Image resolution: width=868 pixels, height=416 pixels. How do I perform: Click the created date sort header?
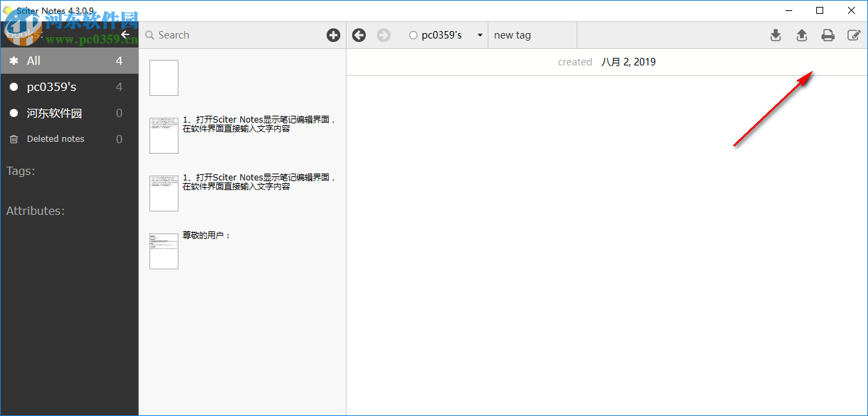click(x=575, y=61)
